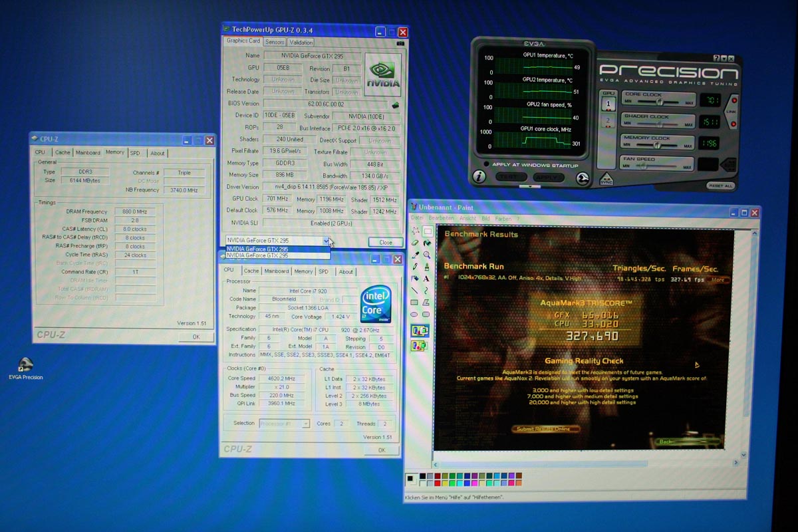
Task: Click Reset All in EVGA Precision
Action: (720, 186)
